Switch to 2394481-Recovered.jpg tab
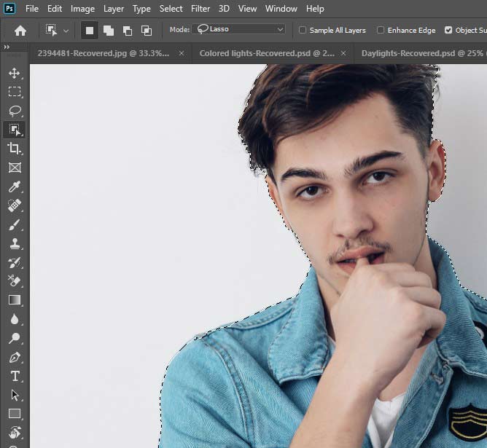 (104, 53)
